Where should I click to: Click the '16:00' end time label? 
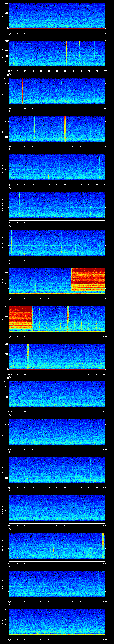pyautogui.click(x=105, y=563)
